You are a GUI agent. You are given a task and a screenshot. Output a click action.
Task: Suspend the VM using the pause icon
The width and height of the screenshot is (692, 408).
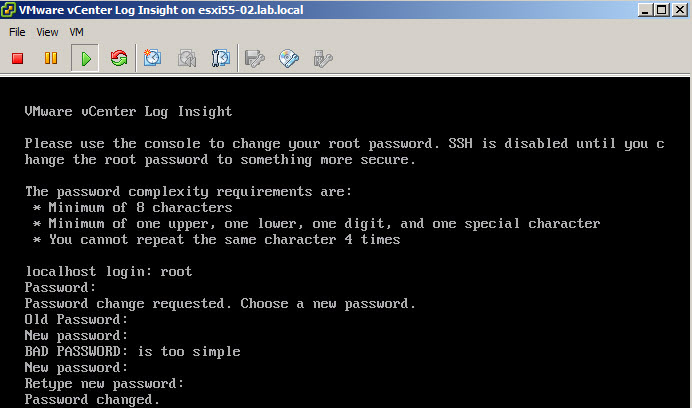[51, 58]
